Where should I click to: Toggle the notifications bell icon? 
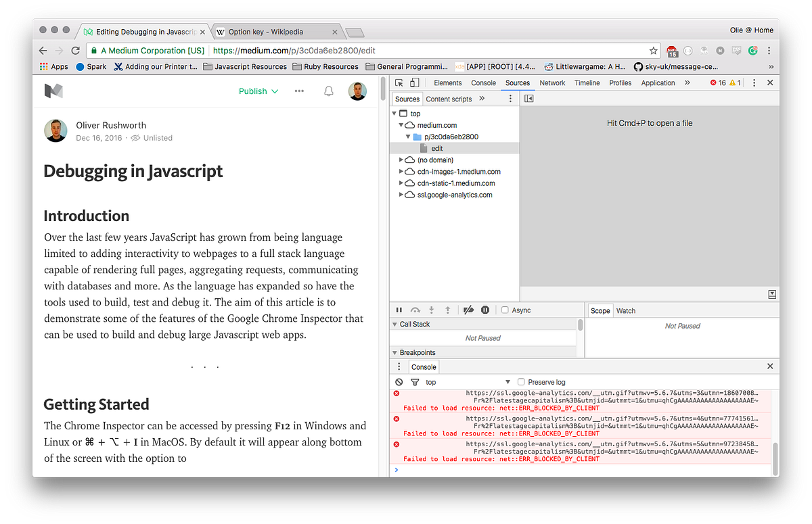(x=328, y=90)
